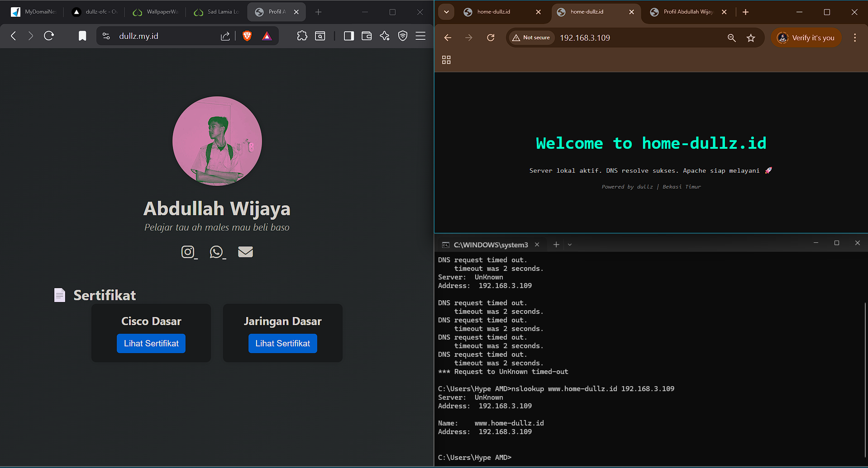Open Leo AI sparkle icon

385,36
